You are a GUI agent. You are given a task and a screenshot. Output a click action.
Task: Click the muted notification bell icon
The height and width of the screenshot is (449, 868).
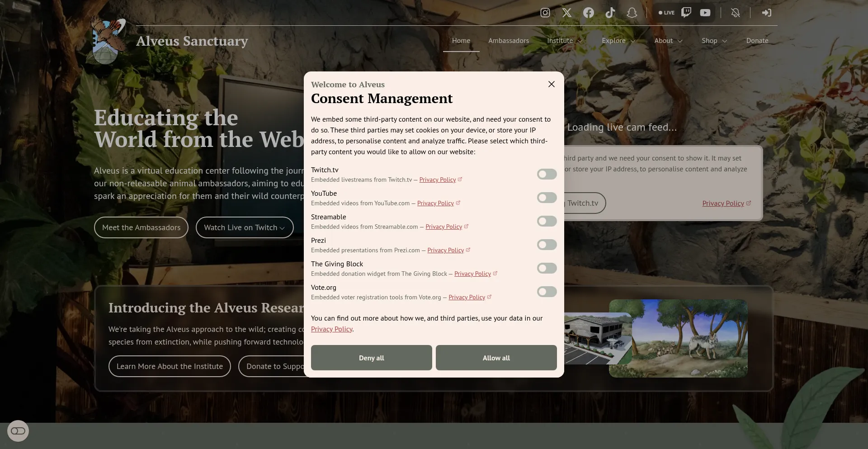[736, 13]
